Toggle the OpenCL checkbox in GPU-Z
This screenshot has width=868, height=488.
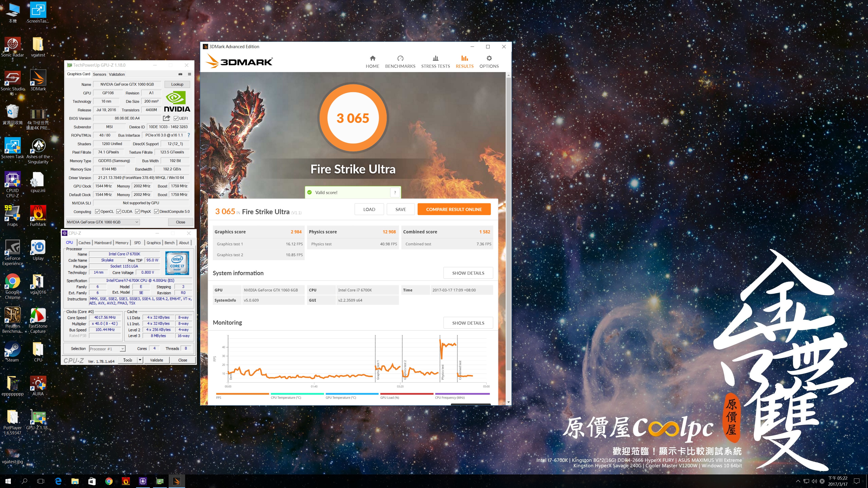pyautogui.click(x=97, y=211)
